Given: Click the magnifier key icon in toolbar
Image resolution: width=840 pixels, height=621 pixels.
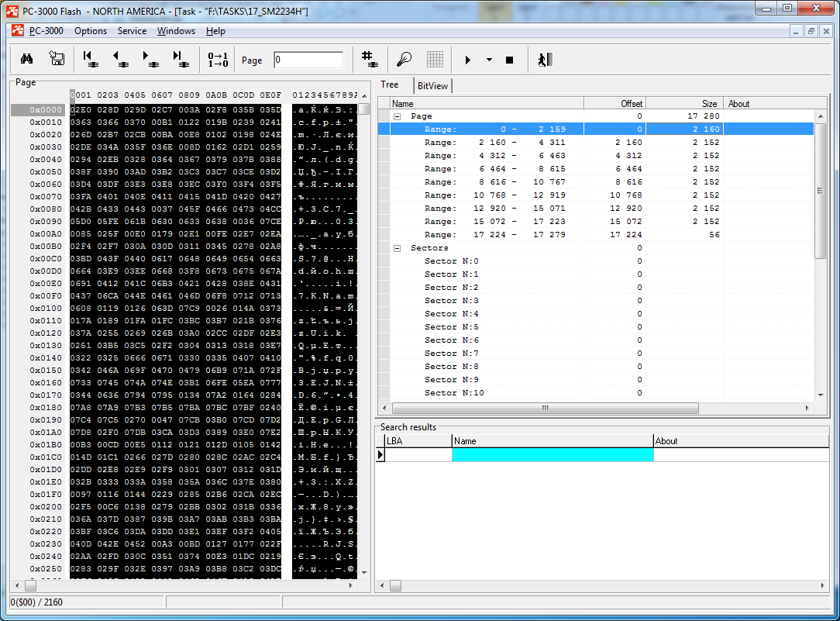Looking at the screenshot, I should [x=404, y=60].
